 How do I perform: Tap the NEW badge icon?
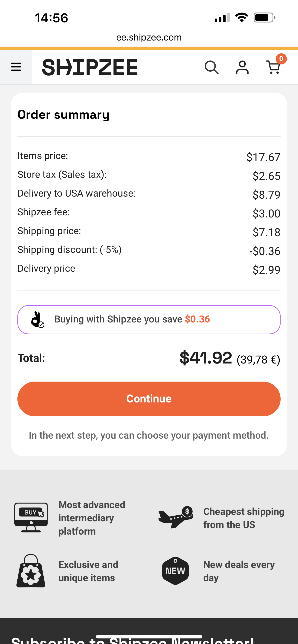click(x=175, y=571)
